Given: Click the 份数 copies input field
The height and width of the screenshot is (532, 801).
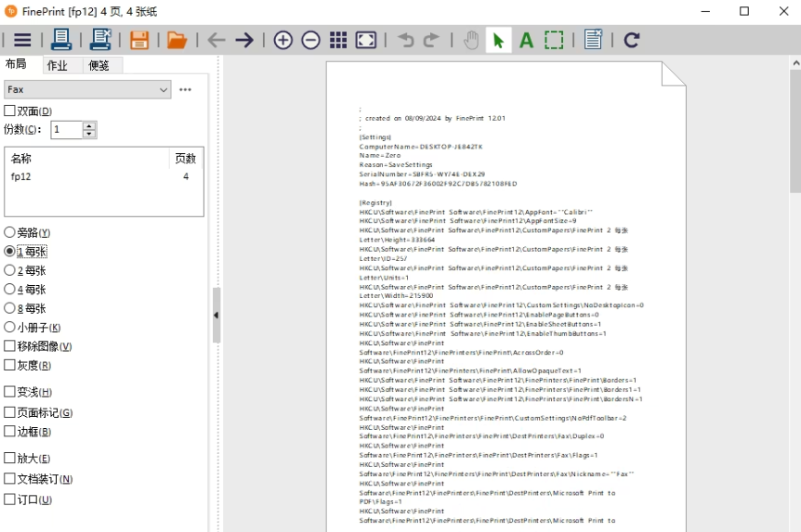Looking at the screenshot, I should (x=66, y=130).
